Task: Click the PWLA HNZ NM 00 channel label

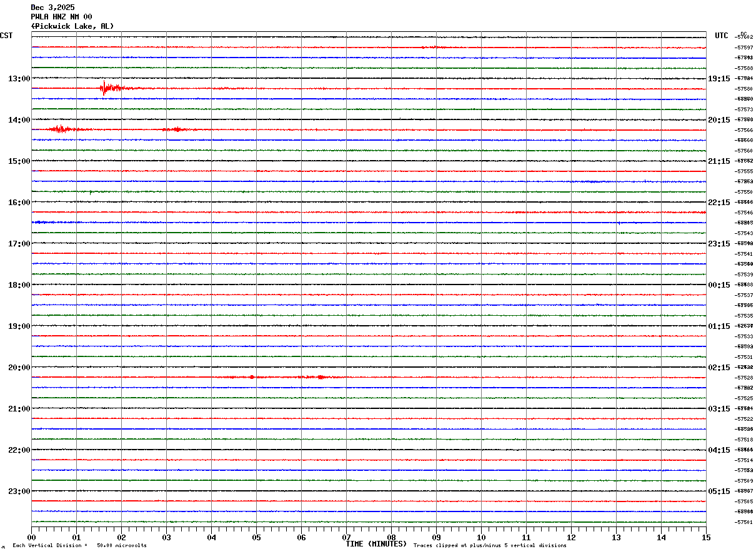Action: coord(61,16)
